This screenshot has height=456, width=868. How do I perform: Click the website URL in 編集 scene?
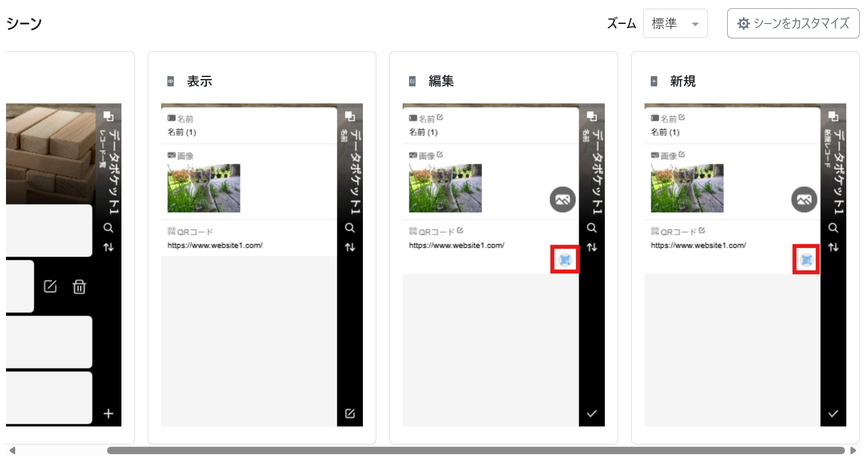click(456, 246)
